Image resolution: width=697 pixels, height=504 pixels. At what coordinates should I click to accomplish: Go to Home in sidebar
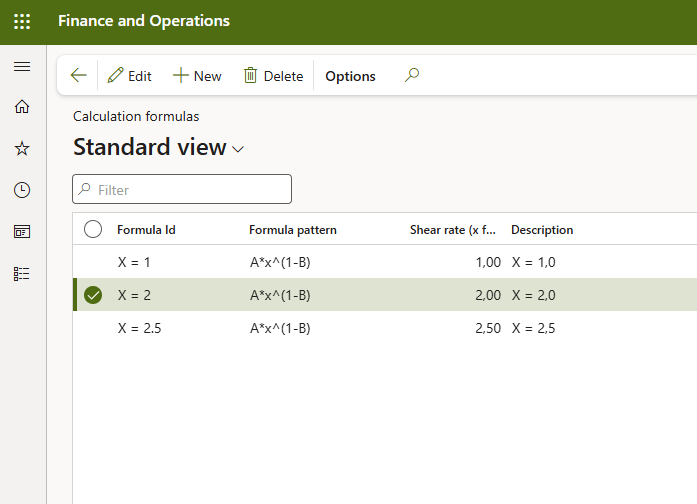(x=22, y=107)
